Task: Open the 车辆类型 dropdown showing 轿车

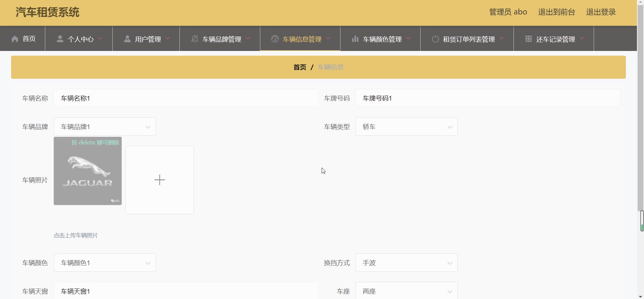Action: 407,127
